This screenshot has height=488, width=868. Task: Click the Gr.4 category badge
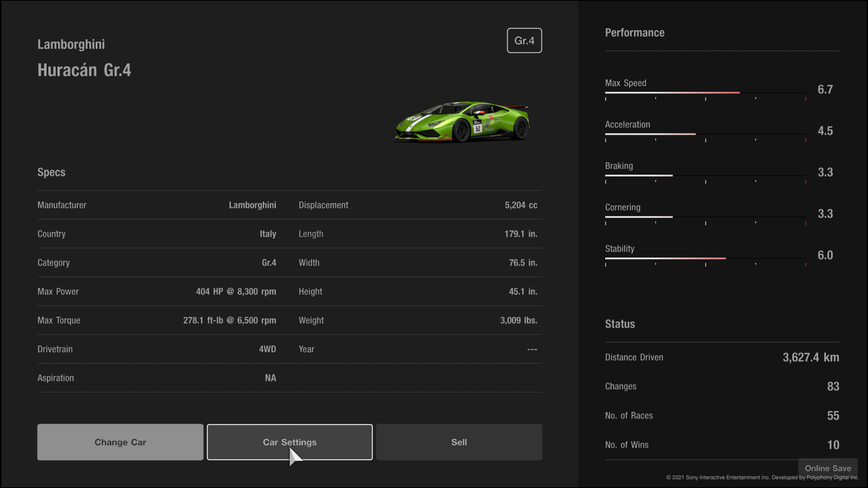pos(524,40)
